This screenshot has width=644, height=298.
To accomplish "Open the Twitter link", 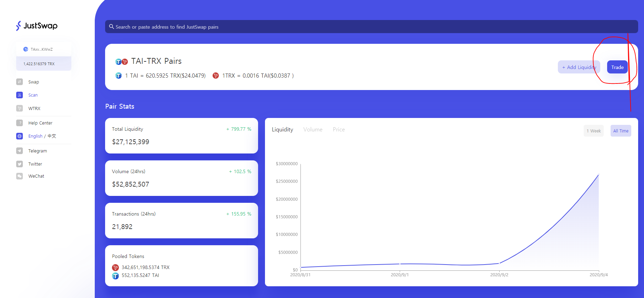I will click(35, 164).
